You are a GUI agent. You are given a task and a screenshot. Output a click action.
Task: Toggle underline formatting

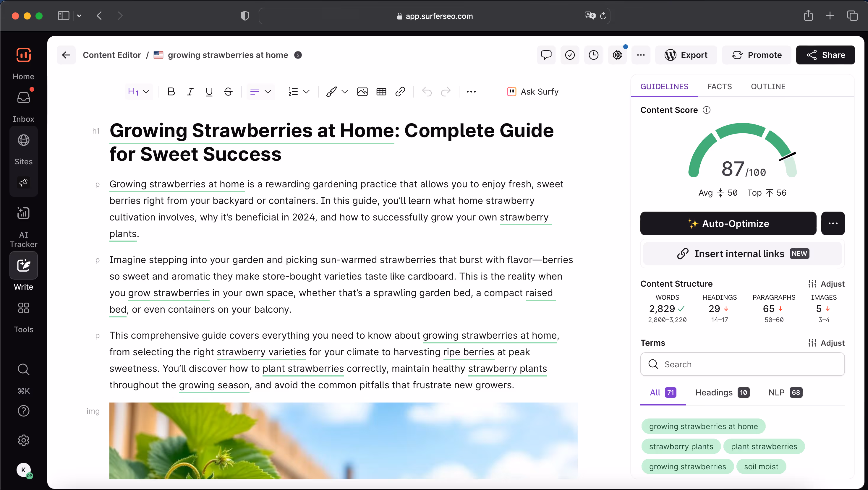click(209, 92)
